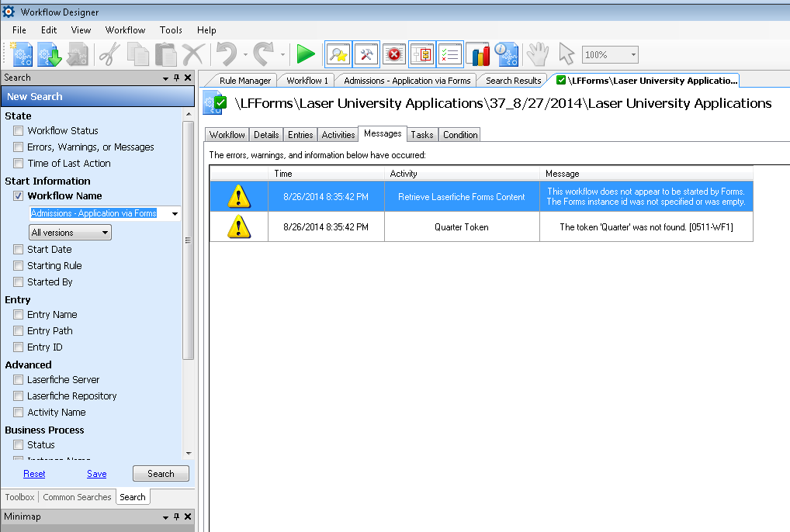The width and height of the screenshot is (790, 532).
Task: Enable the Workflow Status checkbox
Action: [19, 131]
